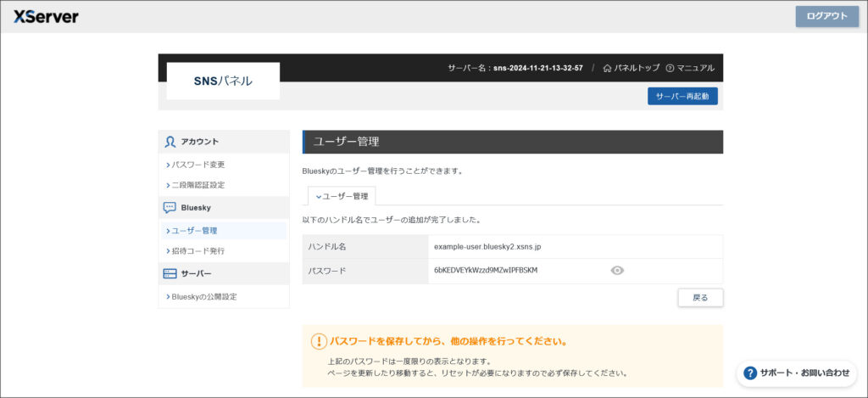Open 招待コード発行 in the sidebar

198,251
